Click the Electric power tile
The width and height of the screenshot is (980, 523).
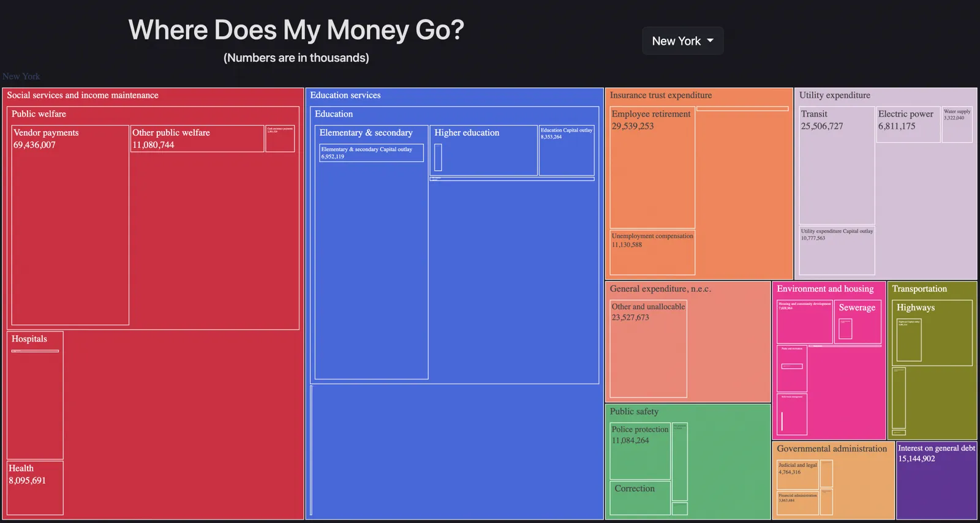[x=908, y=125]
